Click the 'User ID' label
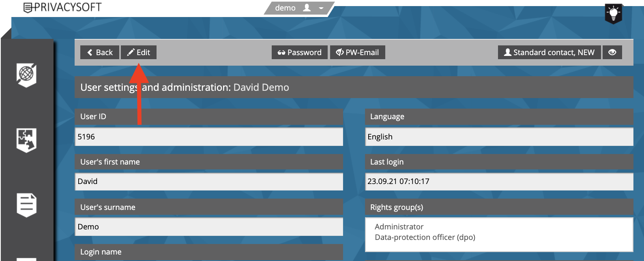Image resolution: width=644 pixels, height=261 pixels. (93, 116)
